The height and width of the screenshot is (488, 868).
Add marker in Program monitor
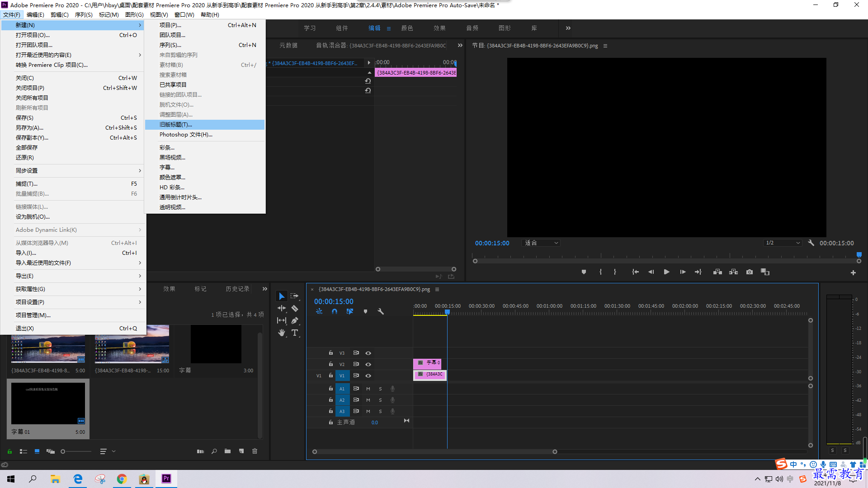click(584, 272)
